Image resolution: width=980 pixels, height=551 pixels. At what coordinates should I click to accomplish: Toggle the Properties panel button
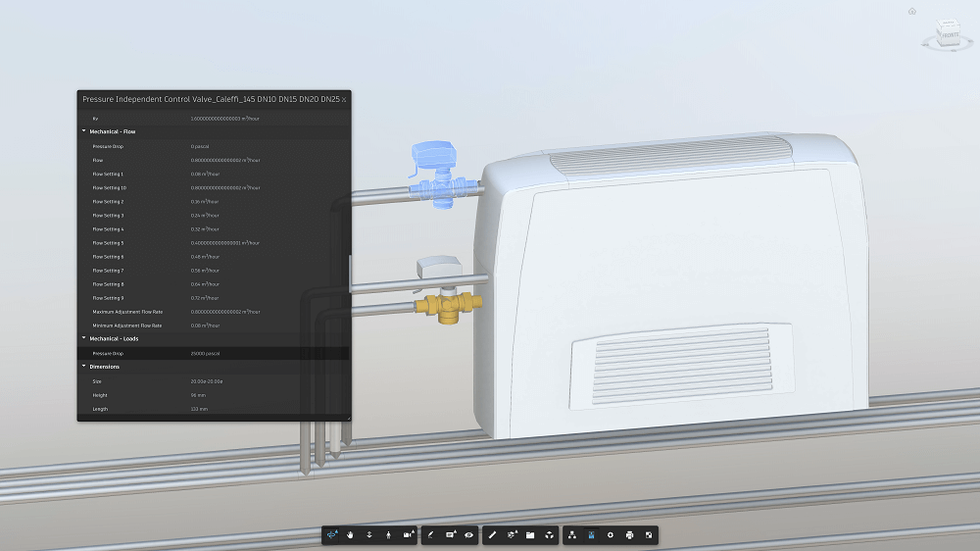point(591,535)
